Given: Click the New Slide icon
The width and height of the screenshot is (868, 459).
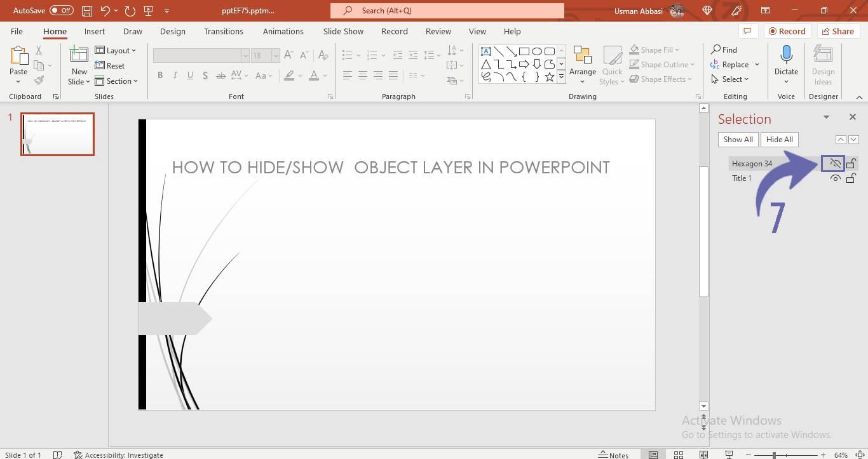Looking at the screenshot, I should tap(79, 56).
